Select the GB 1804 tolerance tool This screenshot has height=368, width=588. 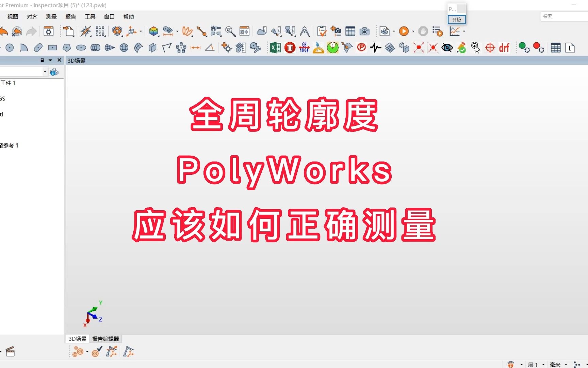click(x=304, y=48)
